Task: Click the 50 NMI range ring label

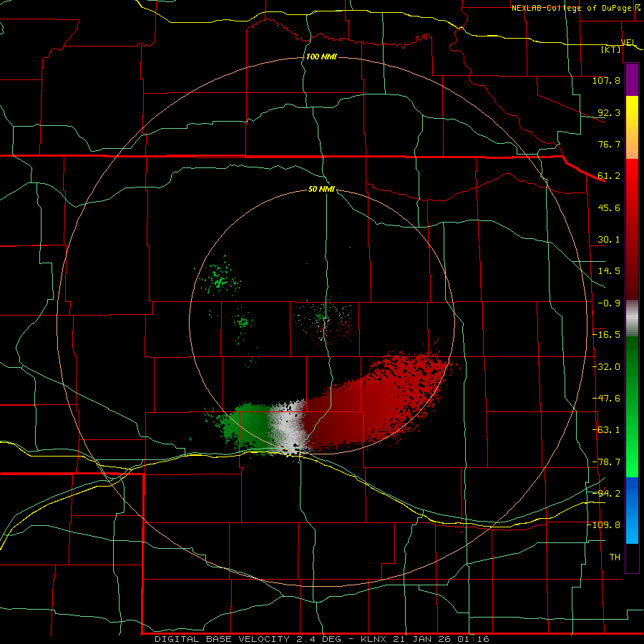Action: click(321, 190)
